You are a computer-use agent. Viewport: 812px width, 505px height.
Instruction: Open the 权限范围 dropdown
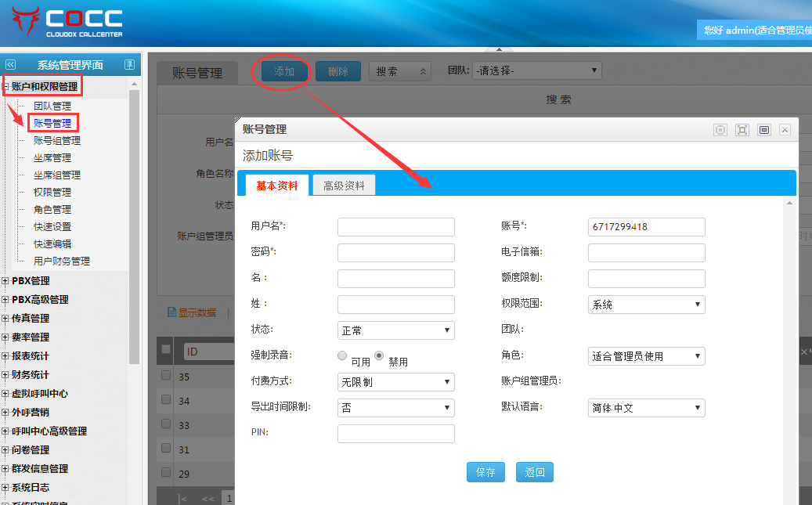tap(646, 305)
